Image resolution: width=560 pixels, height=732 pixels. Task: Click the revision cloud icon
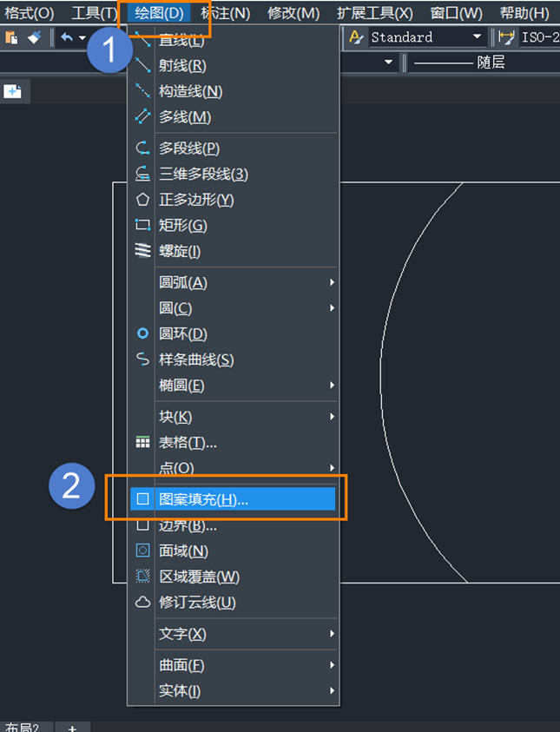[142, 603]
